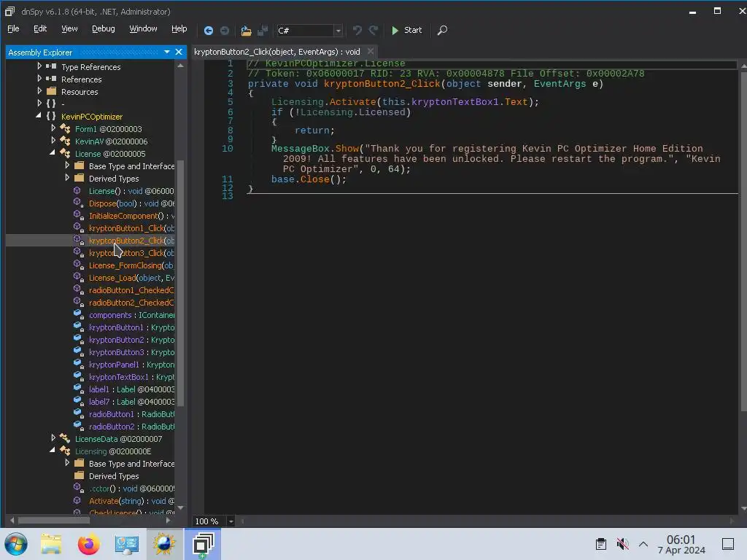
Task: Click the muted volume tray icon
Action: [622, 544]
